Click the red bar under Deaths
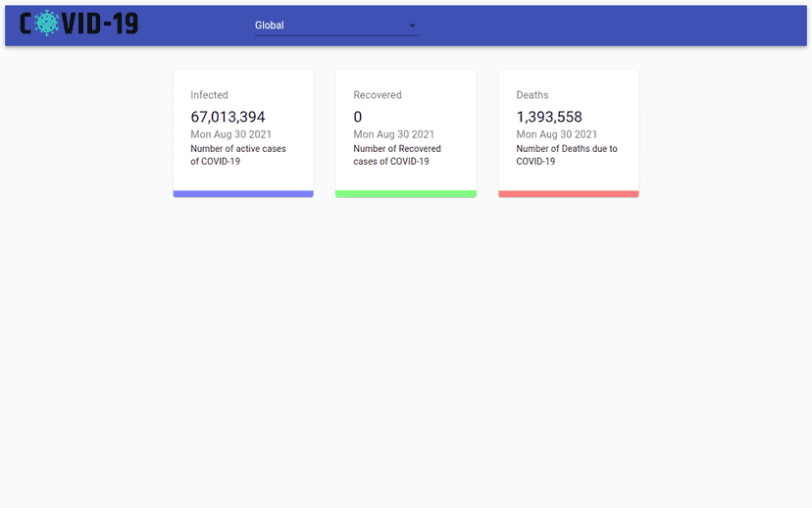This screenshot has height=508, width=812. pos(568,194)
